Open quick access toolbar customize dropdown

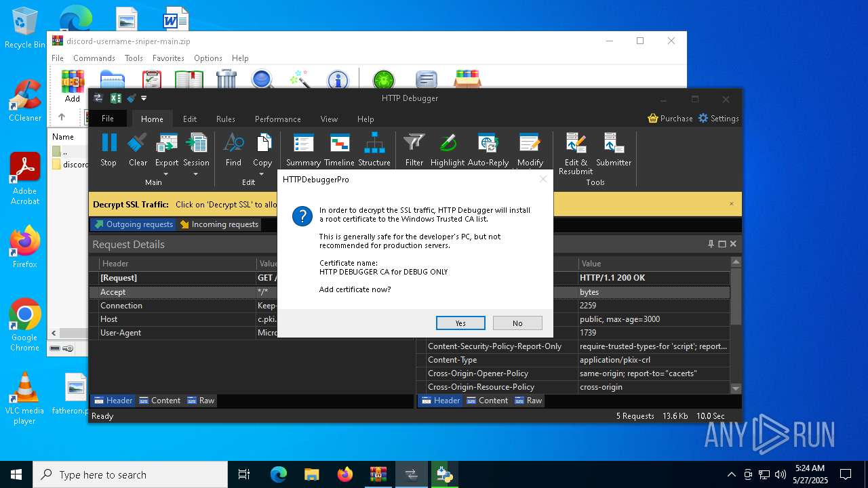click(144, 98)
